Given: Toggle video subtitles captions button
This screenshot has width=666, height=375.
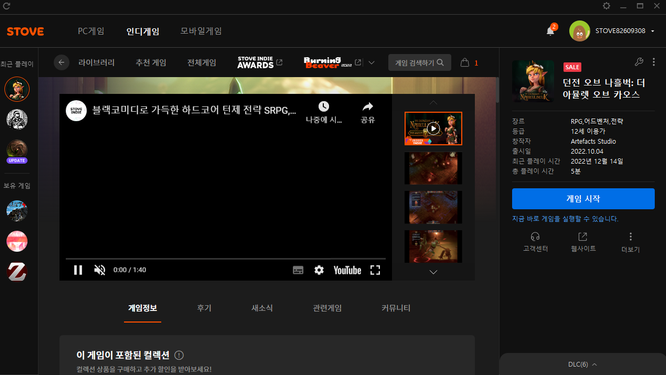Looking at the screenshot, I should 298,270.
